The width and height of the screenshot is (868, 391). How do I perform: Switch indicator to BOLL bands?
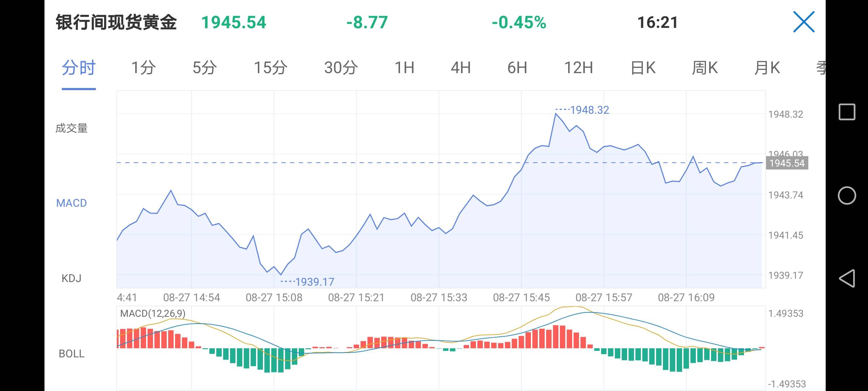click(72, 354)
